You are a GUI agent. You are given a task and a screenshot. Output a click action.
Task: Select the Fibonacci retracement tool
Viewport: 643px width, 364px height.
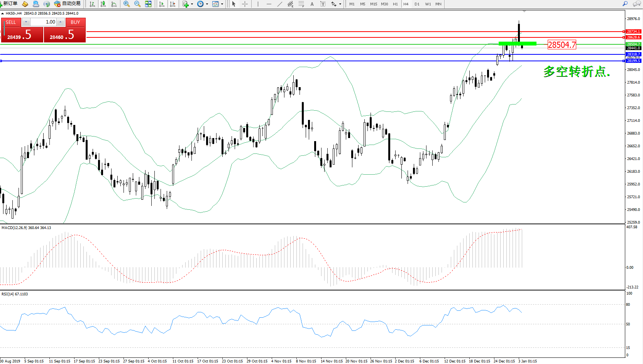click(301, 4)
